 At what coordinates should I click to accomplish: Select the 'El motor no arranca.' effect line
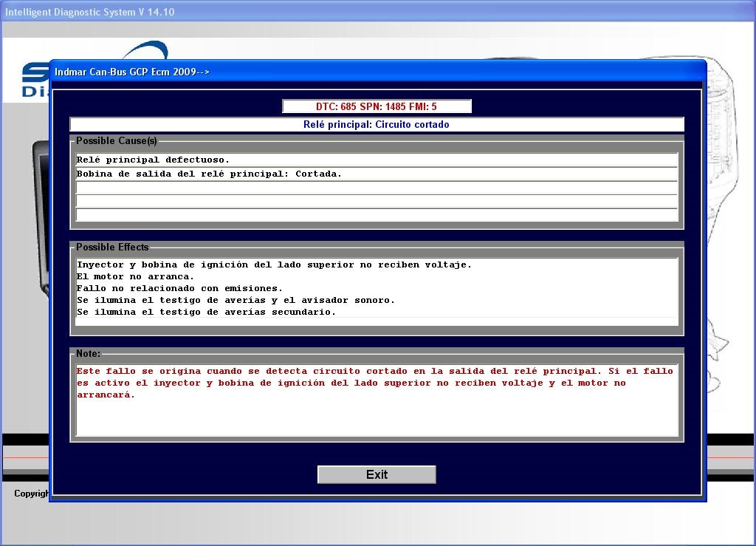point(136,276)
